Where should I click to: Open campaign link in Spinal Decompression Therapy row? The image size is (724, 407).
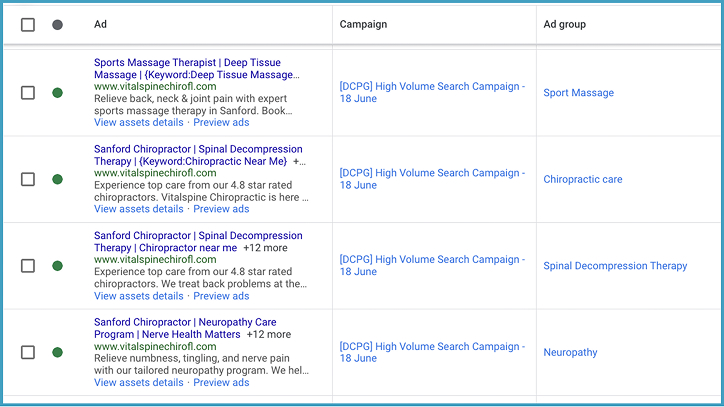pos(432,265)
